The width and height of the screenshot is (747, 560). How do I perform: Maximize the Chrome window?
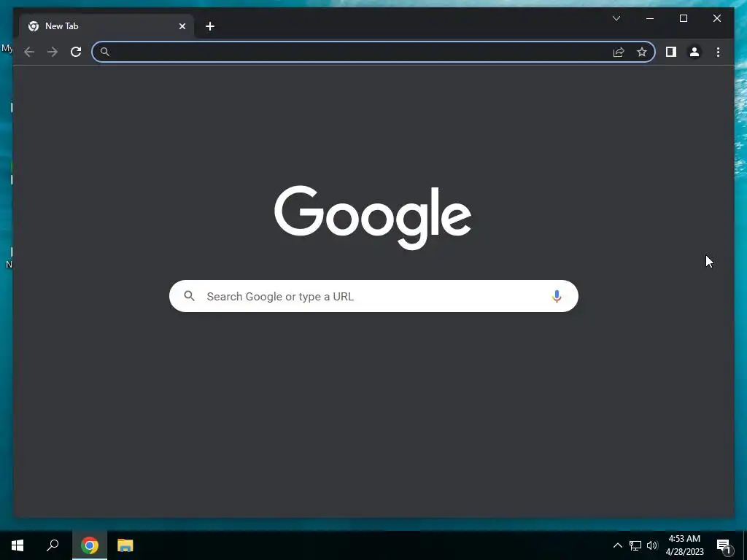(x=683, y=18)
